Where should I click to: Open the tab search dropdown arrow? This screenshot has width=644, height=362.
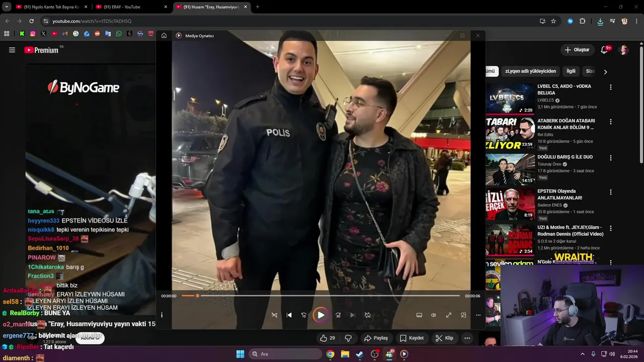[6, 7]
